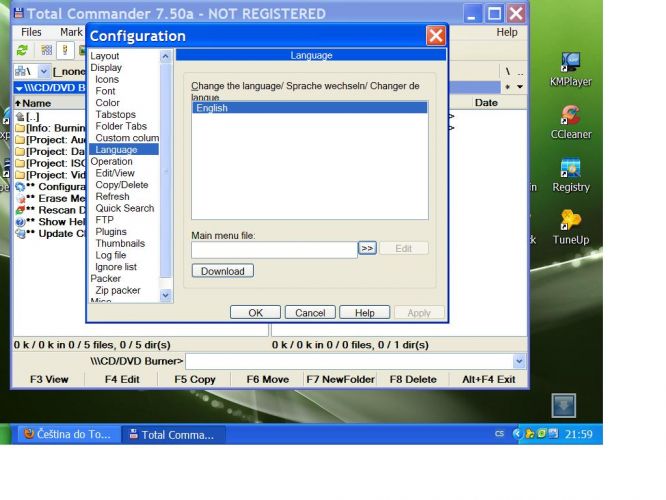Click the tree view toolbar icon
This screenshot has width=666, height=500.
[x=65, y=51]
